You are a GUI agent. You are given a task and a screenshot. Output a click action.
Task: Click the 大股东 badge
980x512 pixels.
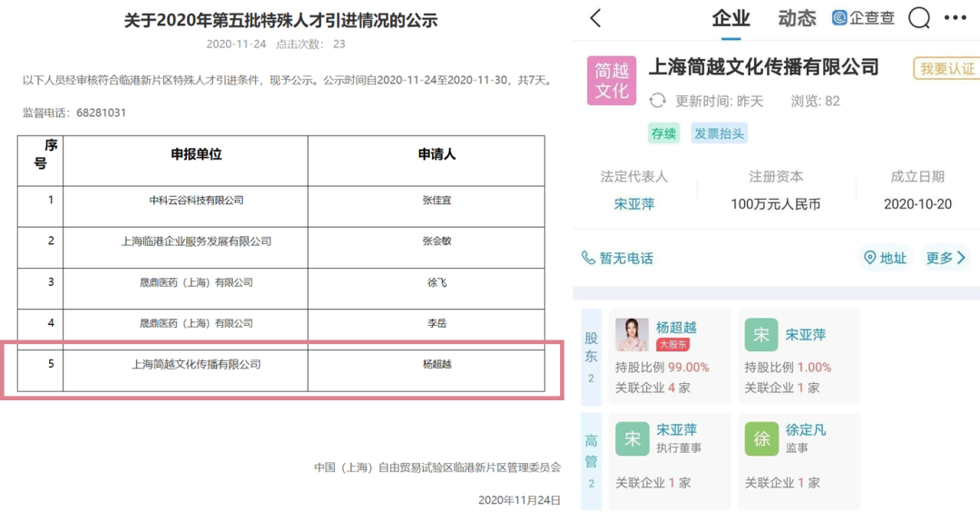point(673,344)
